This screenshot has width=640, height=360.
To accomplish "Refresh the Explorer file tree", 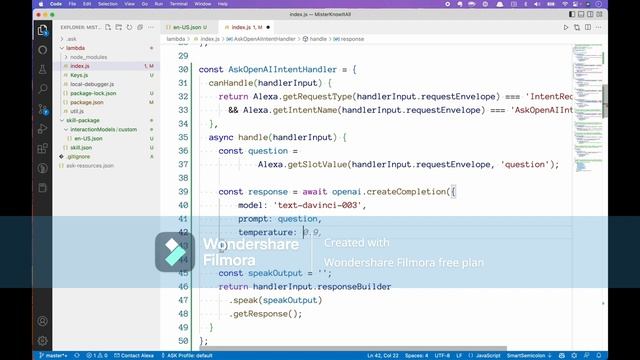I will click(129, 27).
